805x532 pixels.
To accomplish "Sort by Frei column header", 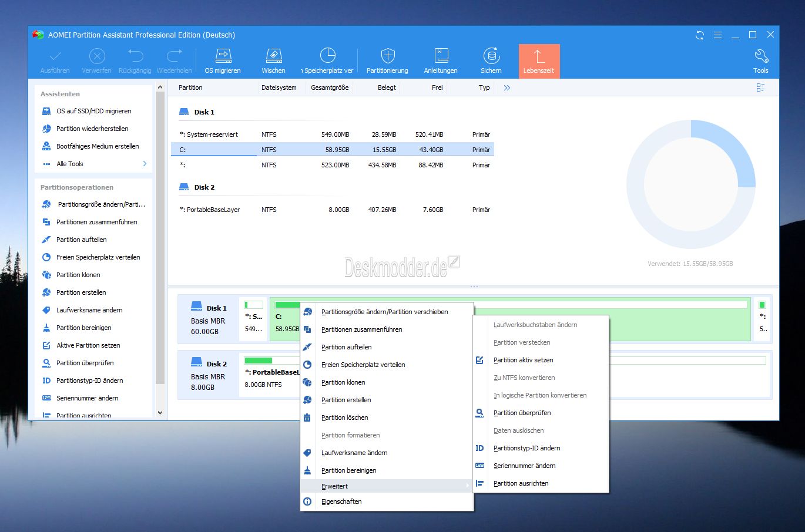I will 437,87.
